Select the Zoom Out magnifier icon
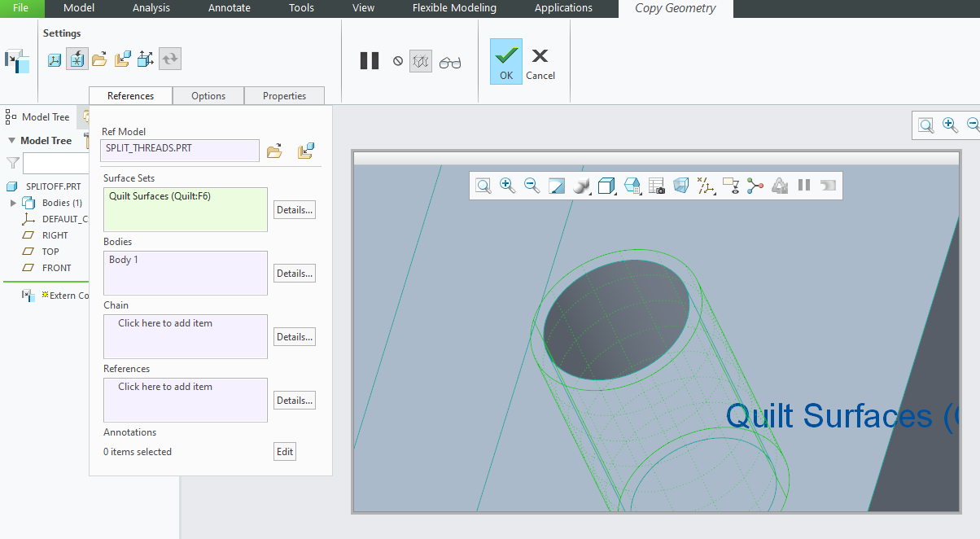980x539 pixels. point(532,185)
